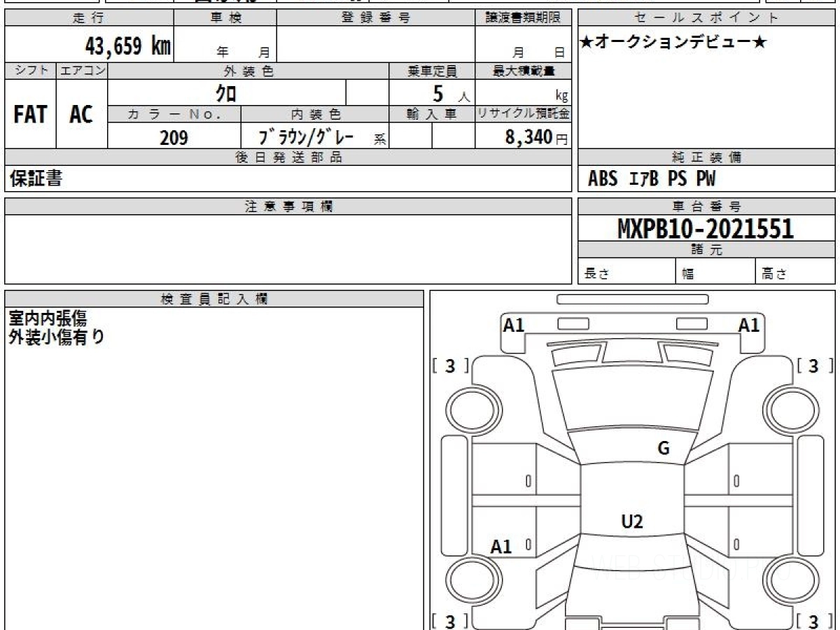Select the 純正装備 header
Viewport: 840px width, 630px height.
706,157
